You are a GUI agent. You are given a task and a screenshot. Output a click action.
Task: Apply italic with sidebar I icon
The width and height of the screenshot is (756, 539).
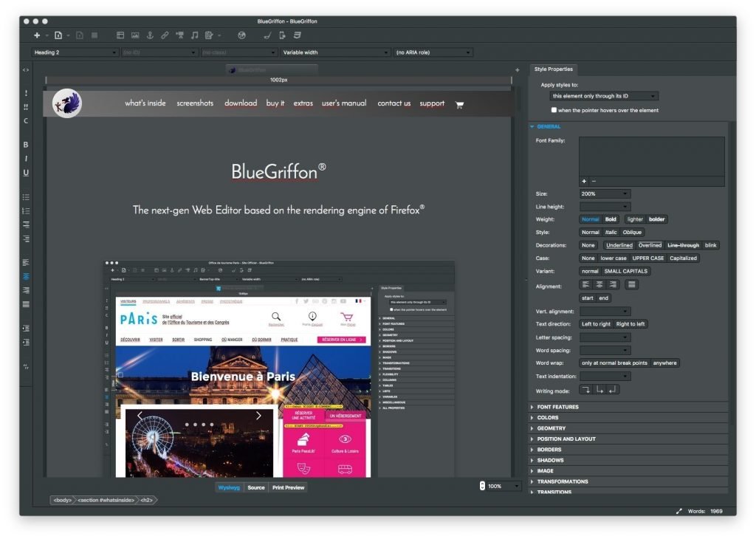(26, 159)
